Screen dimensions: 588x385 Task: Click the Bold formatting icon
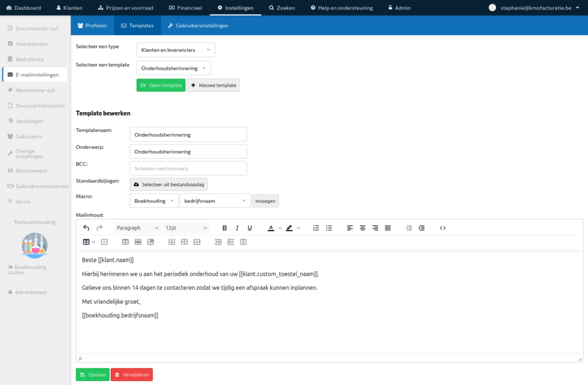225,228
